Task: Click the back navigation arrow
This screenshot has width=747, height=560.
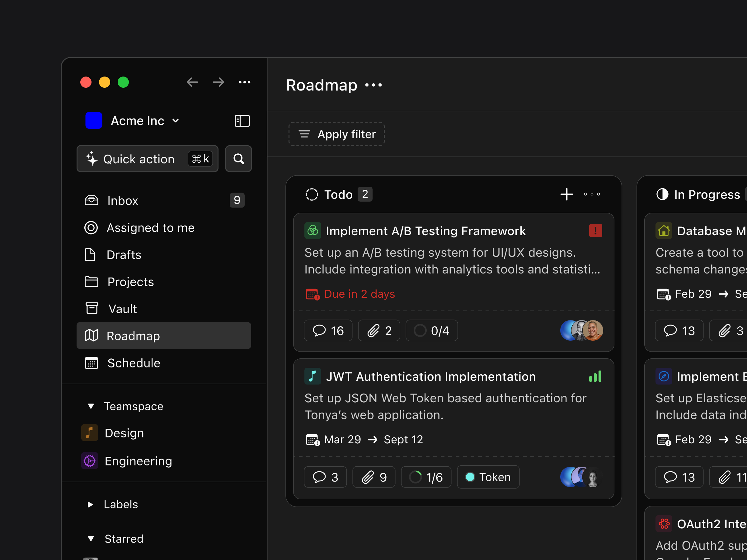Action: click(192, 82)
